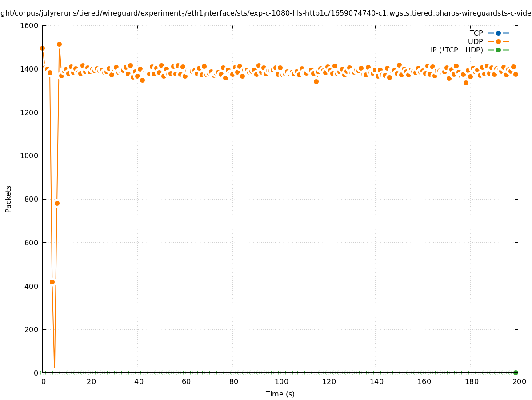Screen dimensions: 532x400
Task: Click the green dot at 199 seconds
Action: pos(516,372)
